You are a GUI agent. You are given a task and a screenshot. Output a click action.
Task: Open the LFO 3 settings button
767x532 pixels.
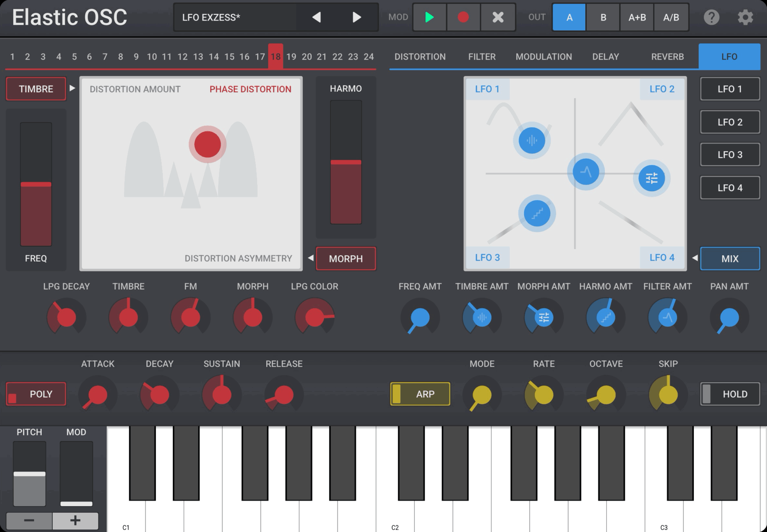click(x=730, y=155)
